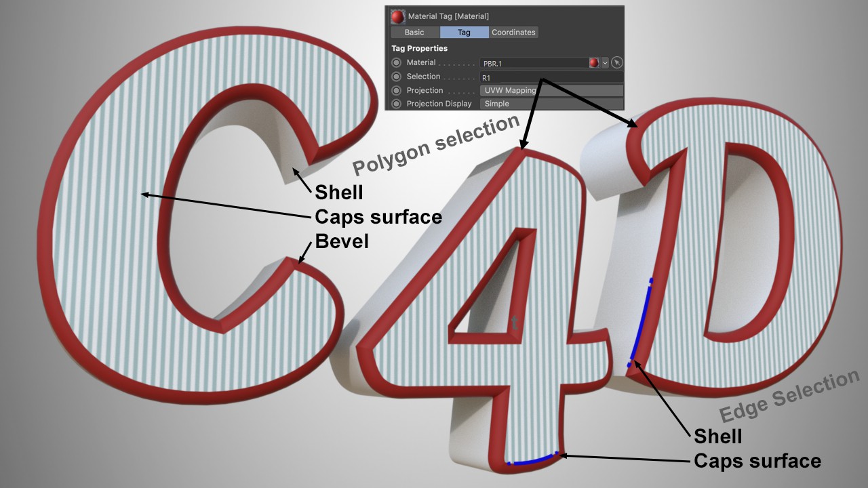Switch to the Coordinates tab
This screenshot has width=868, height=488.
[x=513, y=32]
